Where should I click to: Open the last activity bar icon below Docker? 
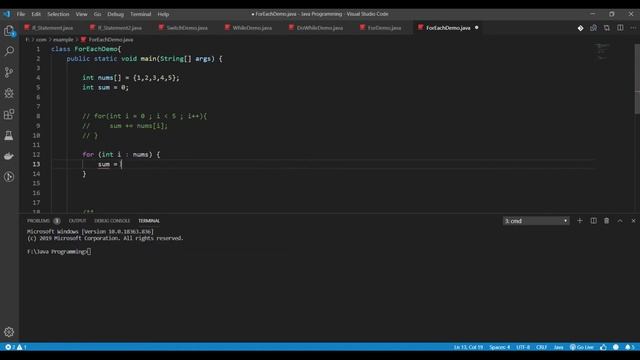(x=9, y=177)
